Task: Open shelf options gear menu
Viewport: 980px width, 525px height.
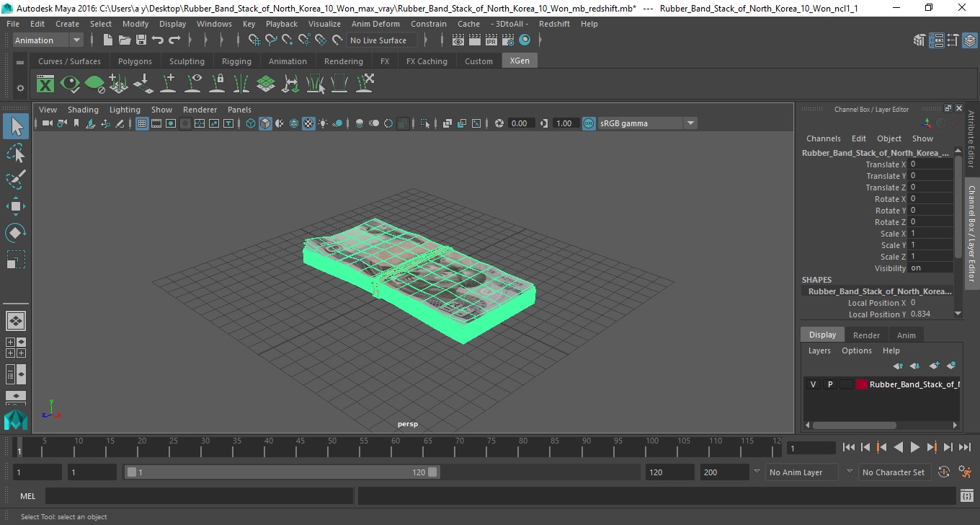Action: coord(20,88)
